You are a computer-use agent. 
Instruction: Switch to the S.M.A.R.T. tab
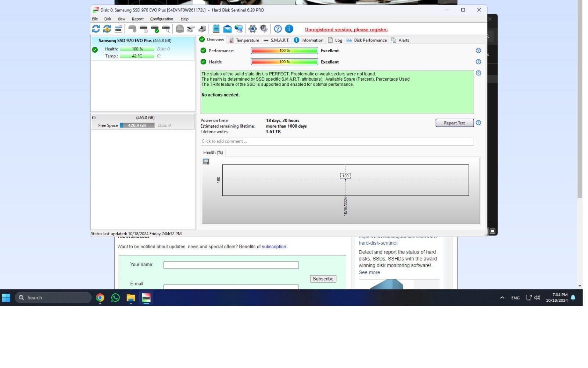tap(276, 40)
